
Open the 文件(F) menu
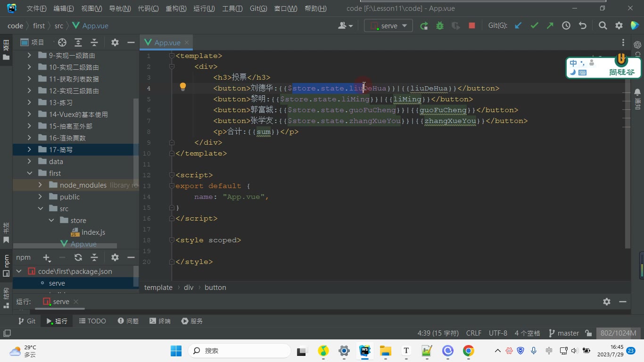coord(36,8)
